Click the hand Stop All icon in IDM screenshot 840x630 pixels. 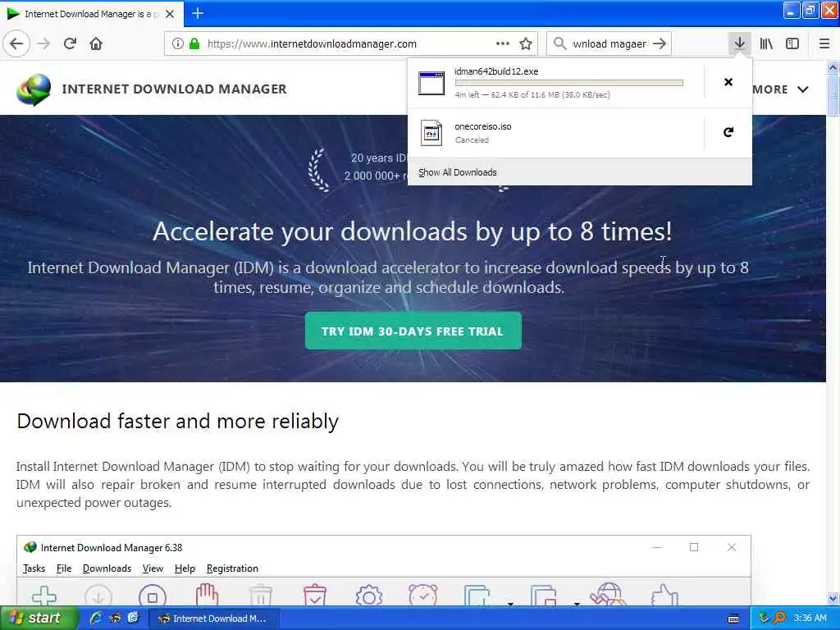click(207, 595)
